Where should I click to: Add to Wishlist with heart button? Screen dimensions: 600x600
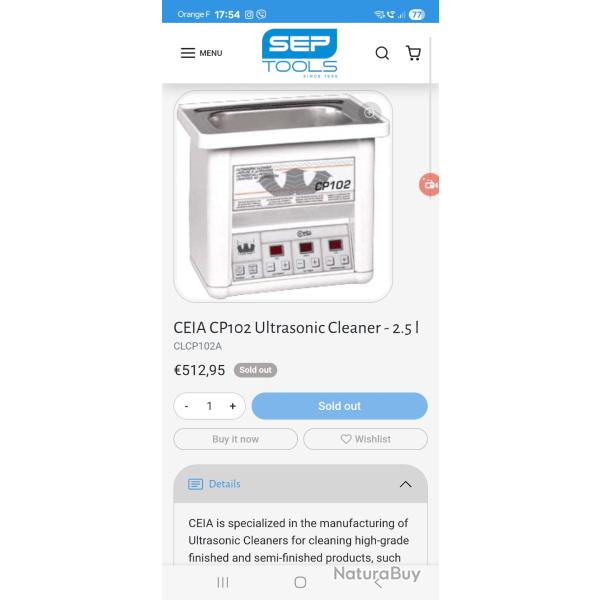pos(365,439)
